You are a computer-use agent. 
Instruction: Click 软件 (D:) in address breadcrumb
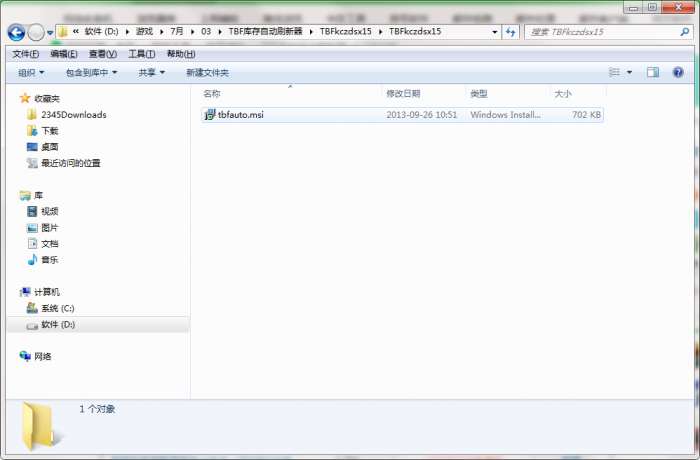pyautogui.click(x=101, y=31)
